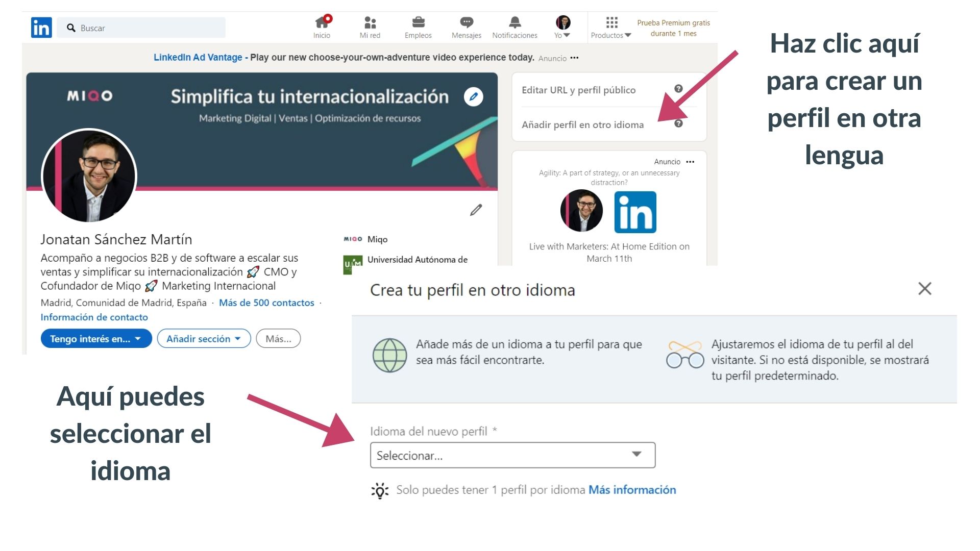Open Más información about language profiles
Viewport: 980px width, 551px height.
(x=631, y=489)
